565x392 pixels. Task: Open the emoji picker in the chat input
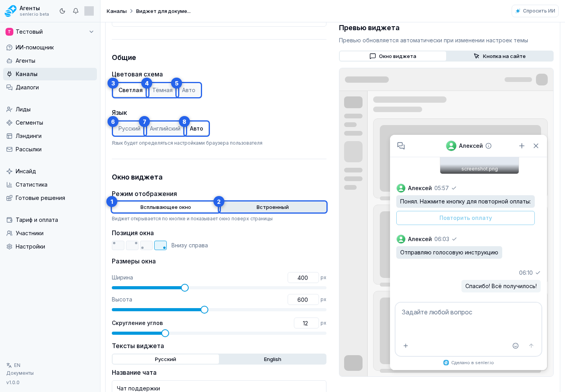click(x=516, y=346)
